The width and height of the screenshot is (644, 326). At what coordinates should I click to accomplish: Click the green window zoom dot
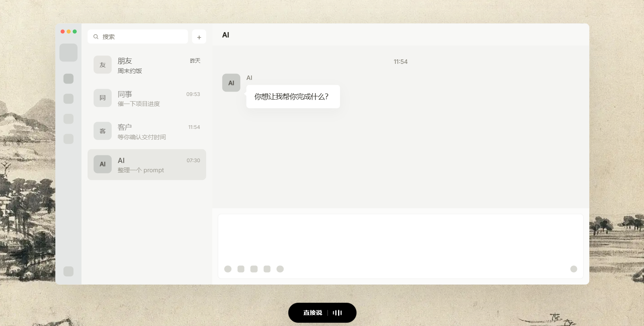[x=75, y=31]
